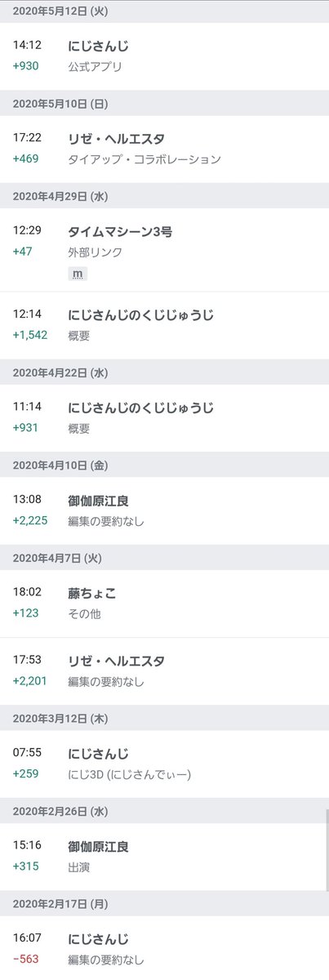Click the にじ3D (にじさんでぃー) edit summary
329x980 pixels.
tap(130, 774)
